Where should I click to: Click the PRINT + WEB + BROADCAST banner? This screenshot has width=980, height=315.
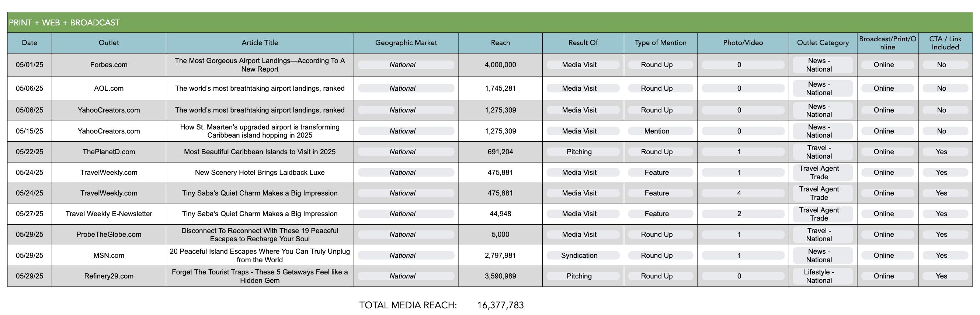pos(490,22)
